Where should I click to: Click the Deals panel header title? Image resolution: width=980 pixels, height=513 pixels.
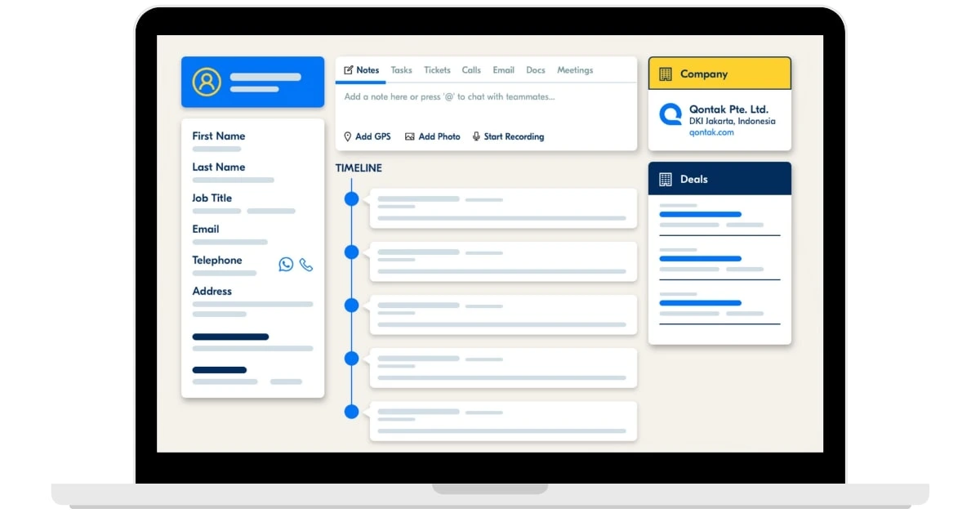pos(694,179)
